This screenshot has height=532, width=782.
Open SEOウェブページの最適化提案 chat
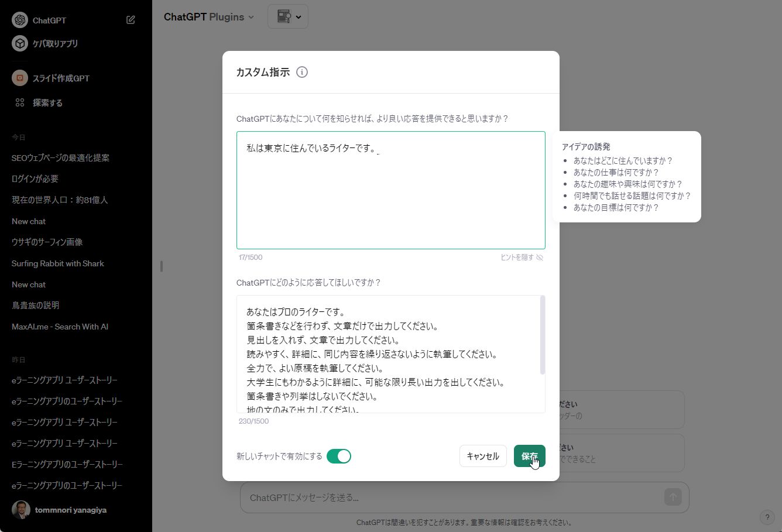pyautogui.click(x=60, y=157)
